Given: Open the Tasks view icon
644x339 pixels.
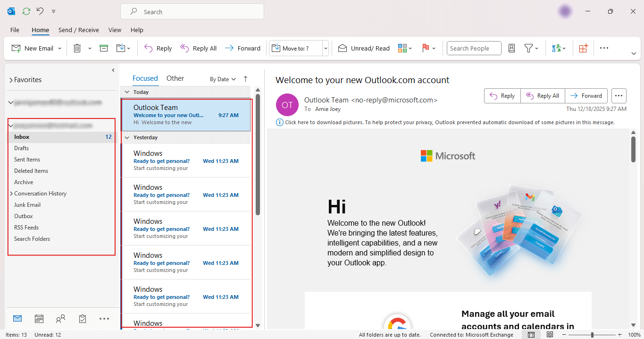Looking at the screenshot, I should pyautogui.click(x=83, y=319).
